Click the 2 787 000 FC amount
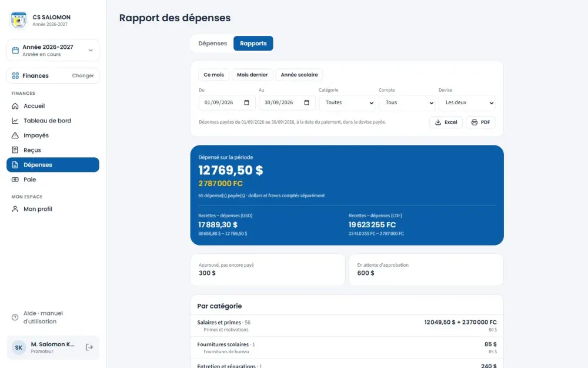 (220, 183)
